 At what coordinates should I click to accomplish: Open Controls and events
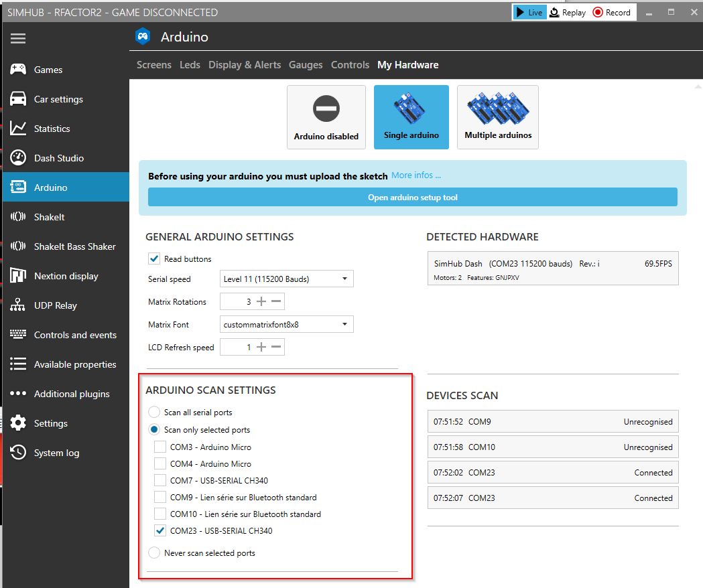[74, 334]
